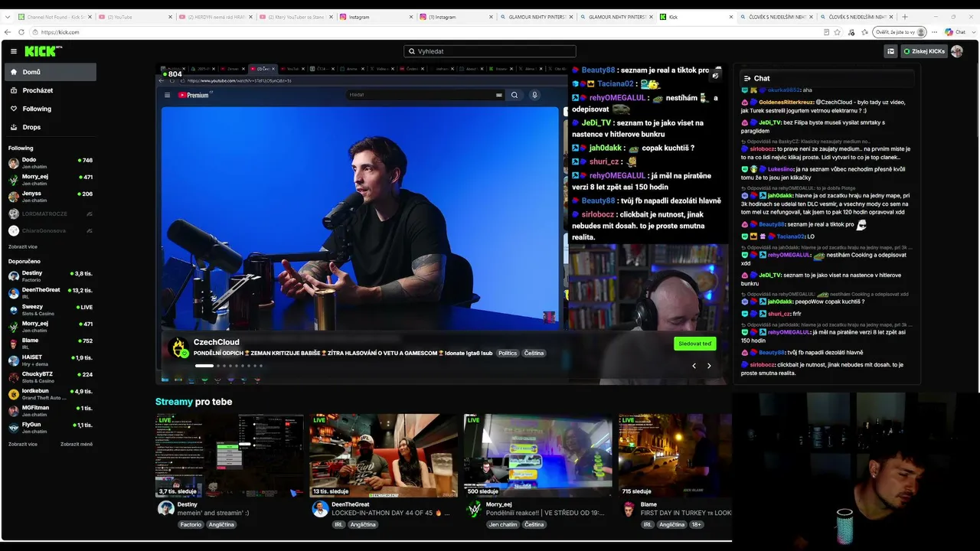Select Čeština tag on featured stream
This screenshot has height=551, width=980.
(x=534, y=354)
